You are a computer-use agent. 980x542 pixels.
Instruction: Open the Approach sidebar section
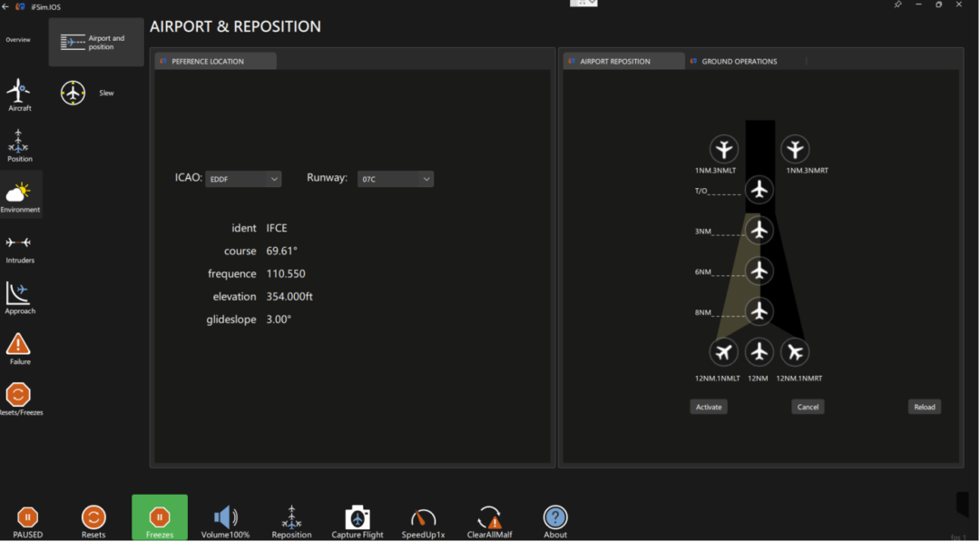click(19, 297)
